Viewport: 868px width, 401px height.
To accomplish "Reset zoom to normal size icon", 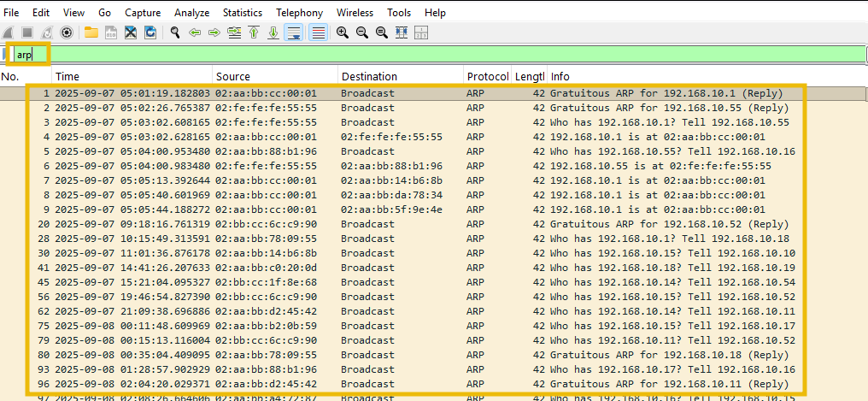I will click(381, 32).
